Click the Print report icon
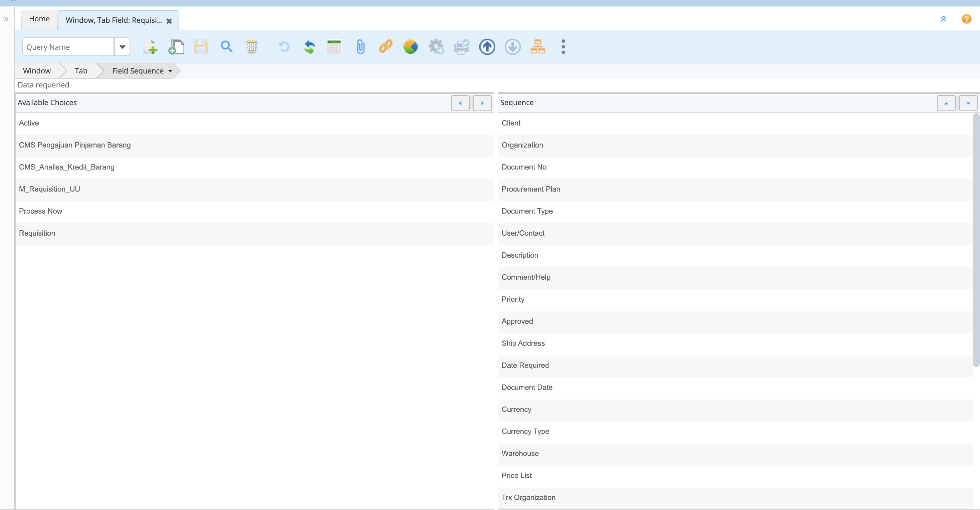The height and width of the screenshot is (510, 980). pyautogui.click(x=462, y=47)
